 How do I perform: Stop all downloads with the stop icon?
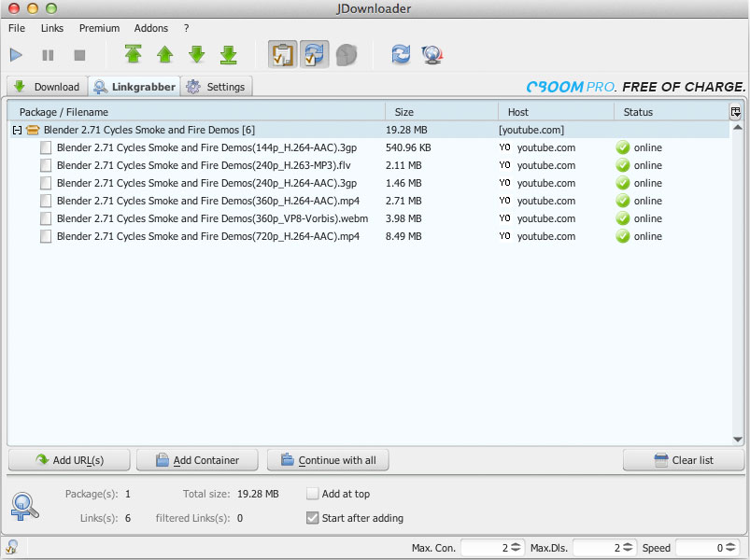click(x=79, y=55)
